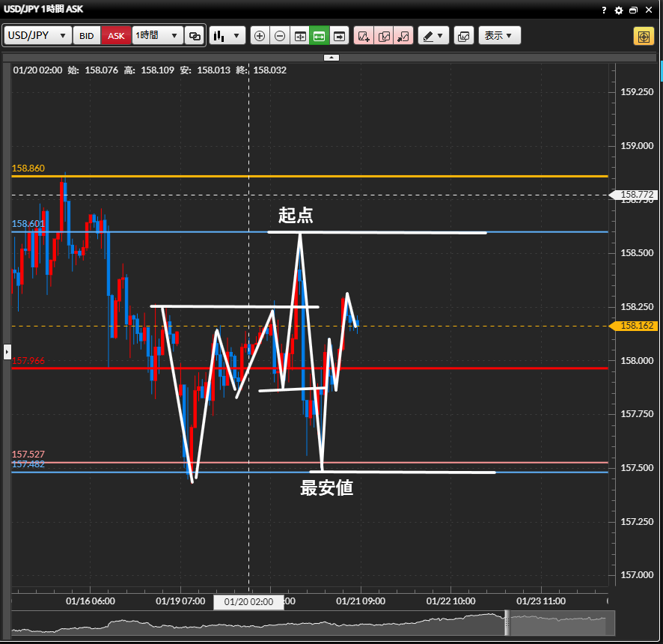Open the gear settings in title bar
The image size is (663, 644).
[618, 10]
